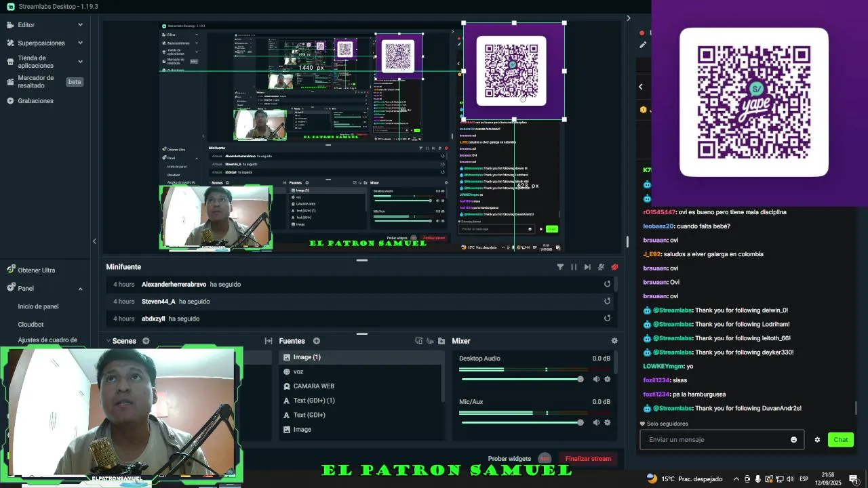Show hidden icons in the system tray
This screenshot has width=868, height=488.
(736, 479)
